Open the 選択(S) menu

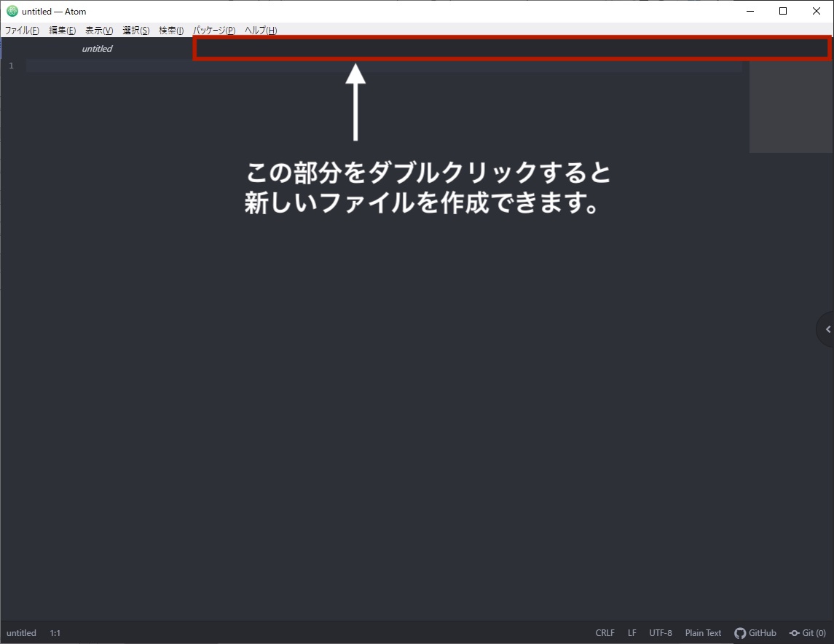point(135,31)
